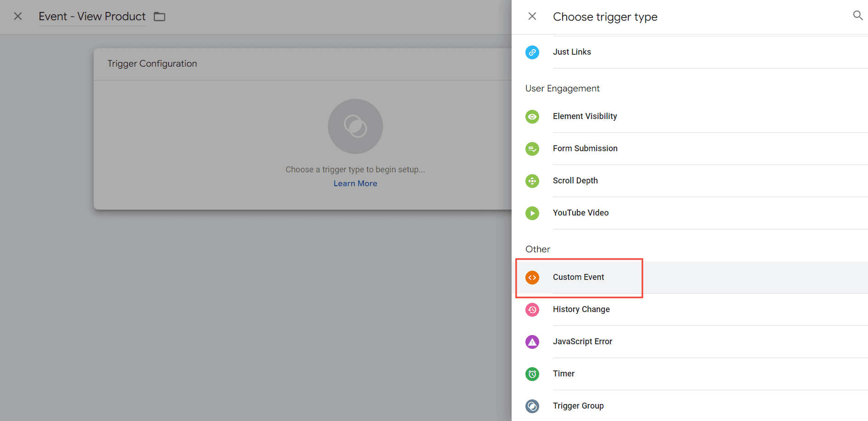This screenshot has height=421, width=868.
Task: Choose the Scroll Depth icon
Action: point(532,181)
